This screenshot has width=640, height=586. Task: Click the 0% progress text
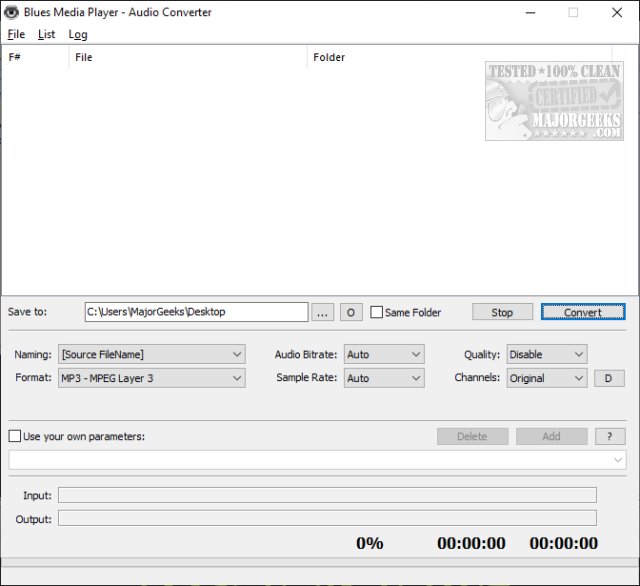click(x=370, y=543)
